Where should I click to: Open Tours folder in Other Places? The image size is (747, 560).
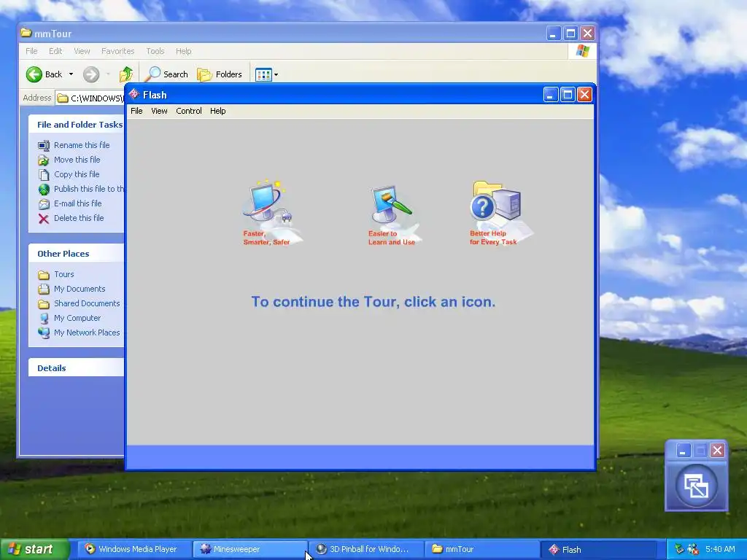point(64,274)
